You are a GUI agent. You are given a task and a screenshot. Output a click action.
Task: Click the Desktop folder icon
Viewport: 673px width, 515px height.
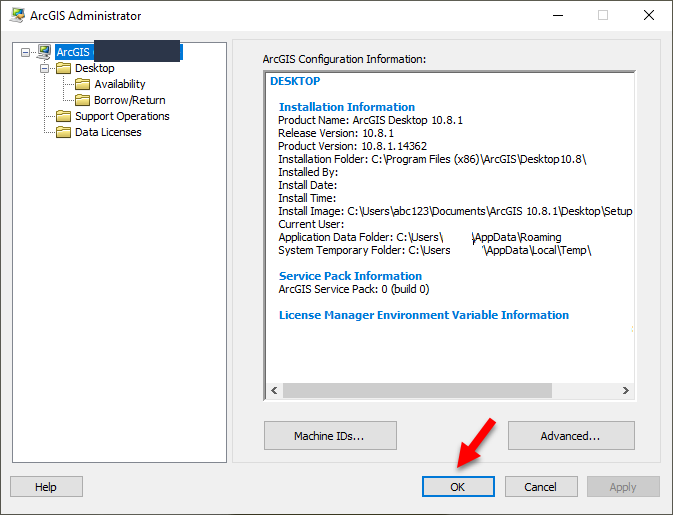tap(64, 68)
